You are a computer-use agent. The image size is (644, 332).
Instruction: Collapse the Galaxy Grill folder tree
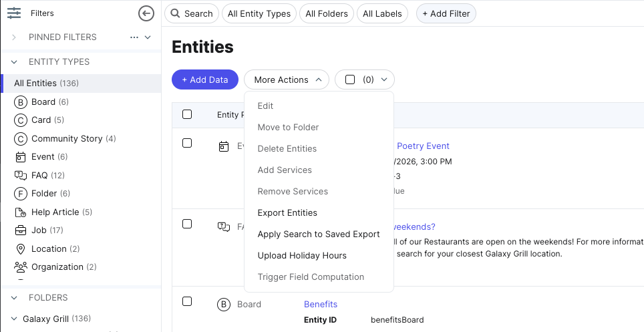click(x=14, y=319)
